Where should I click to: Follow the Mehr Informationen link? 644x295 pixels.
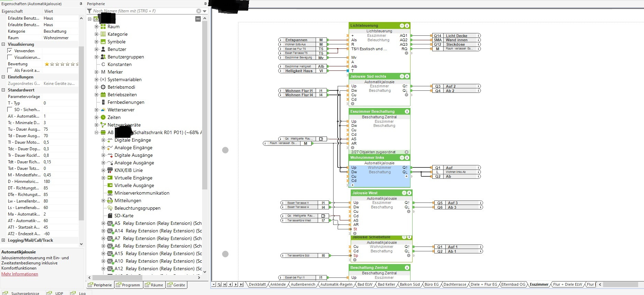[20, 274]
